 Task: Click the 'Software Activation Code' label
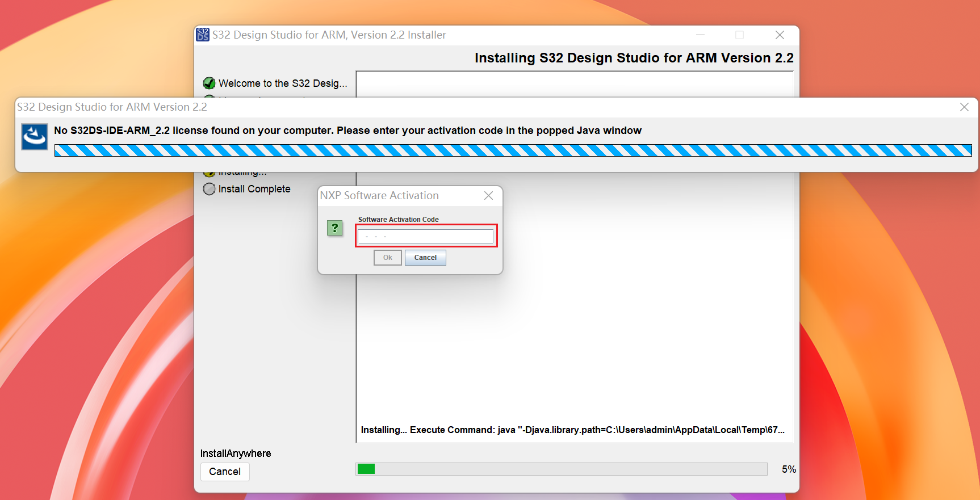coord(399,220)
